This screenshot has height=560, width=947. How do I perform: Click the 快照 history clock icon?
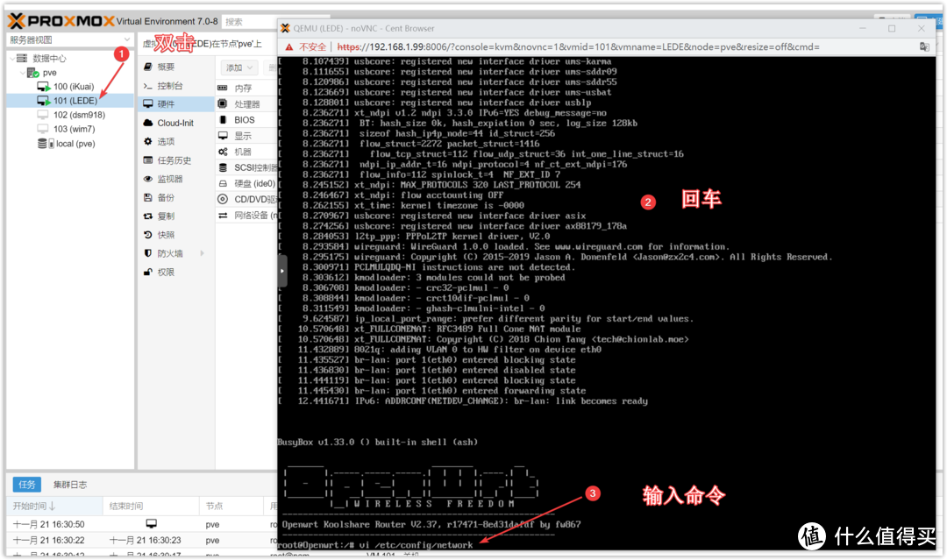tap(148, 235)
